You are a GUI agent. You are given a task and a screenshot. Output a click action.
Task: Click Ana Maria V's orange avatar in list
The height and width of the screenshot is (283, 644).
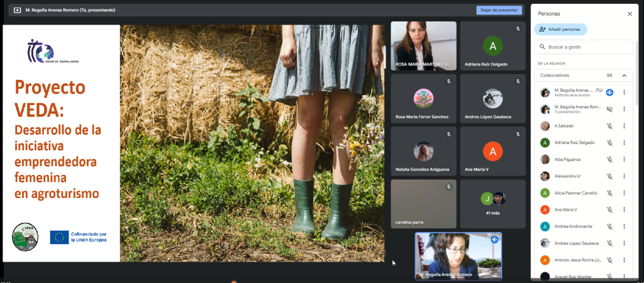[545, 209]
